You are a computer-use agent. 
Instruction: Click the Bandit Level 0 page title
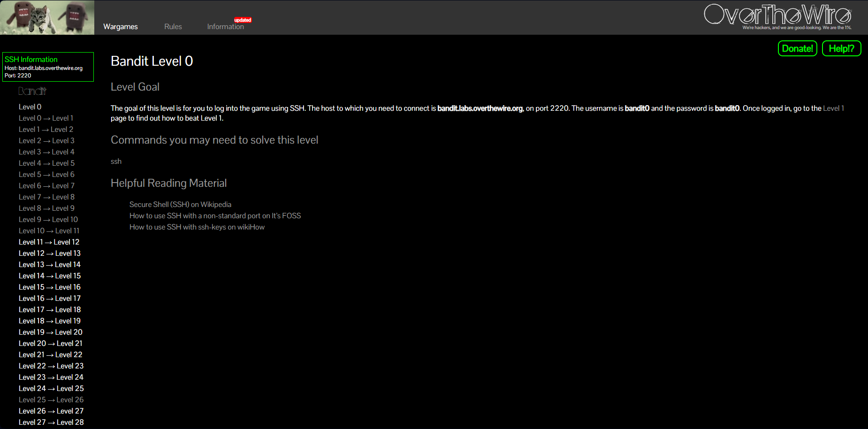point(152,61)
